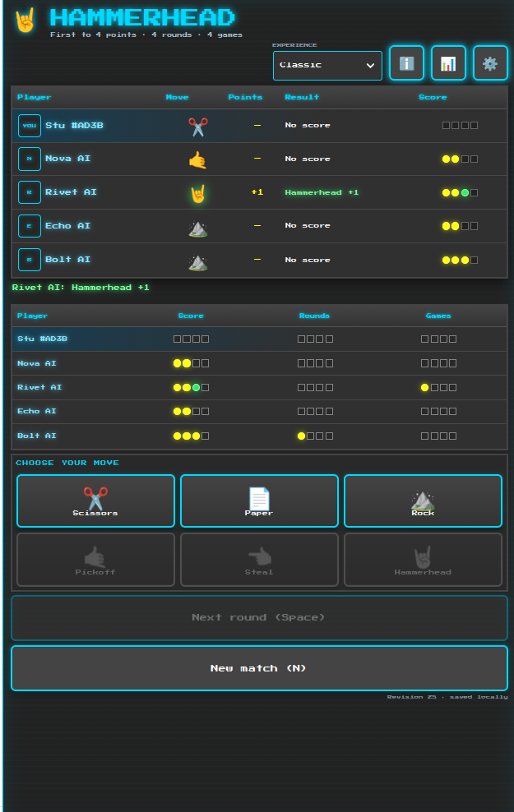
Task: Choose the Scissors move
Action: click(96, 501)
